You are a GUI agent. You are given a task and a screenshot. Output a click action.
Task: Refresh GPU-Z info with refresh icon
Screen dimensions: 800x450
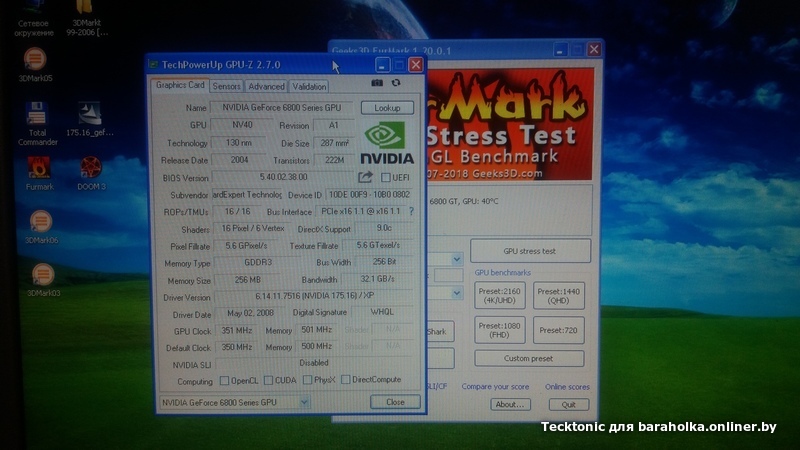tap(396, 83)
